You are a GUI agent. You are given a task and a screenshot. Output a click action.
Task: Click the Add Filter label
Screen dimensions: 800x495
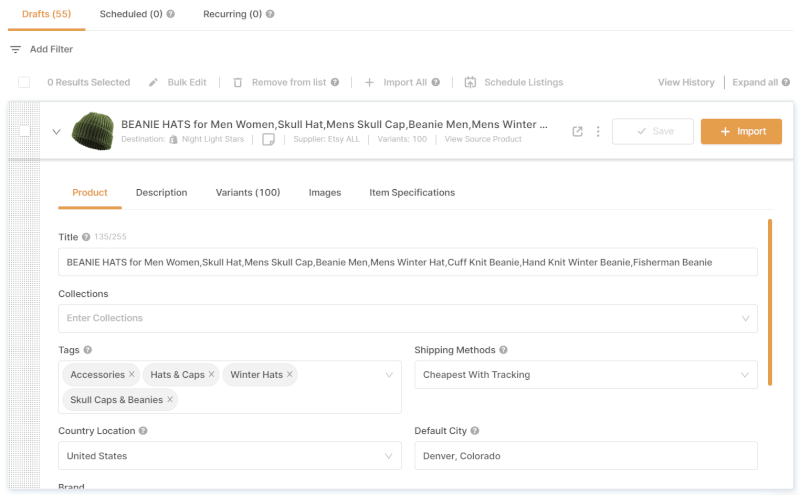pyautogui.click(x=51, y=50)
